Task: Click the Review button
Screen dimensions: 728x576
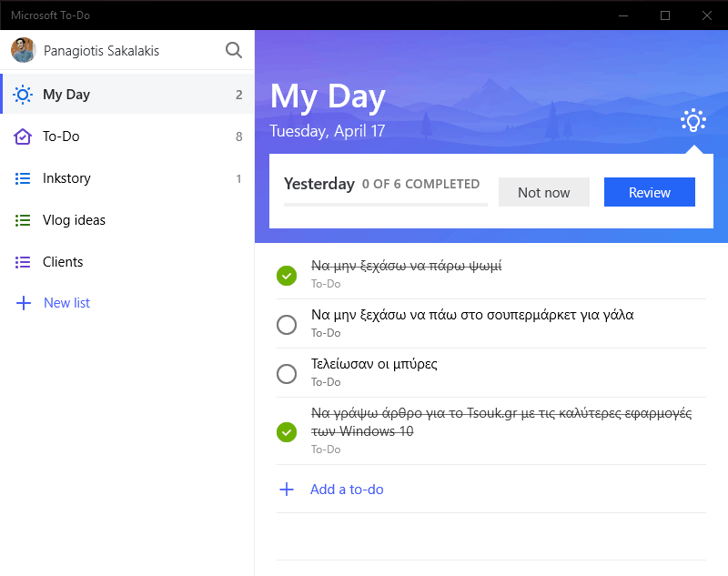Action: click(x=649, y=192)
